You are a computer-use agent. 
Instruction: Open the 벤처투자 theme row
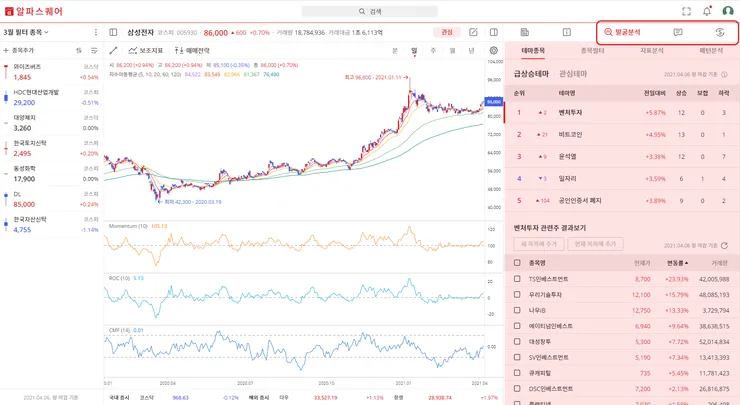pos(622,113)
